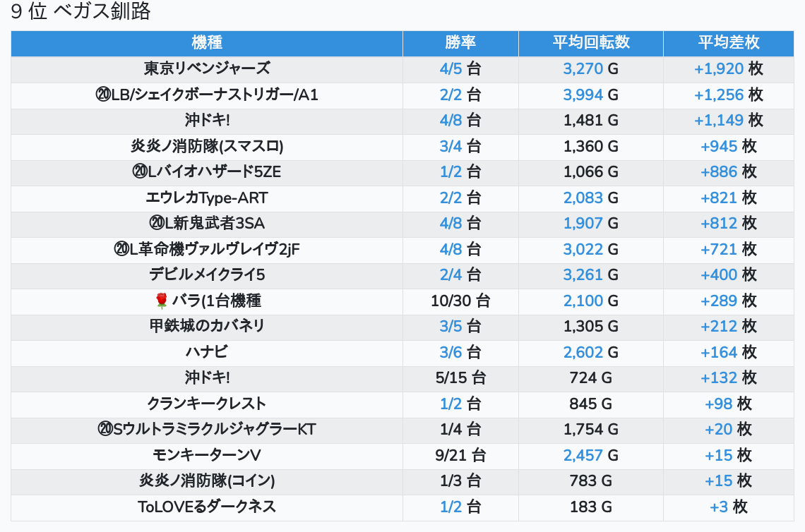Click the 平均差枚 column header

click(728, 43)
